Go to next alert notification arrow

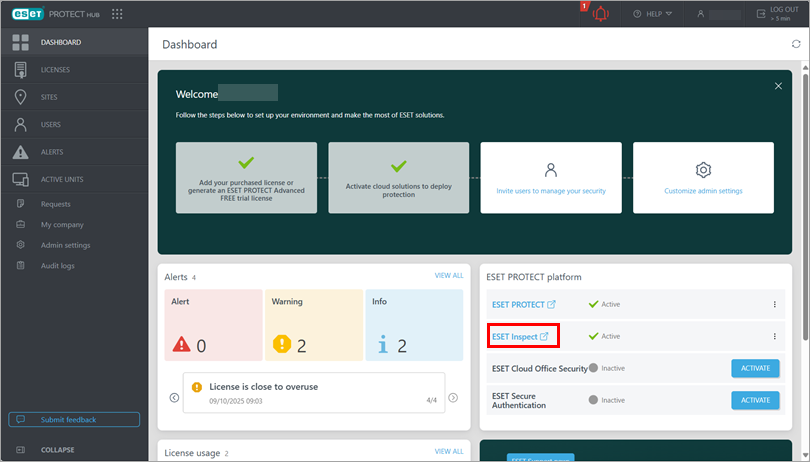click(453, 398)
